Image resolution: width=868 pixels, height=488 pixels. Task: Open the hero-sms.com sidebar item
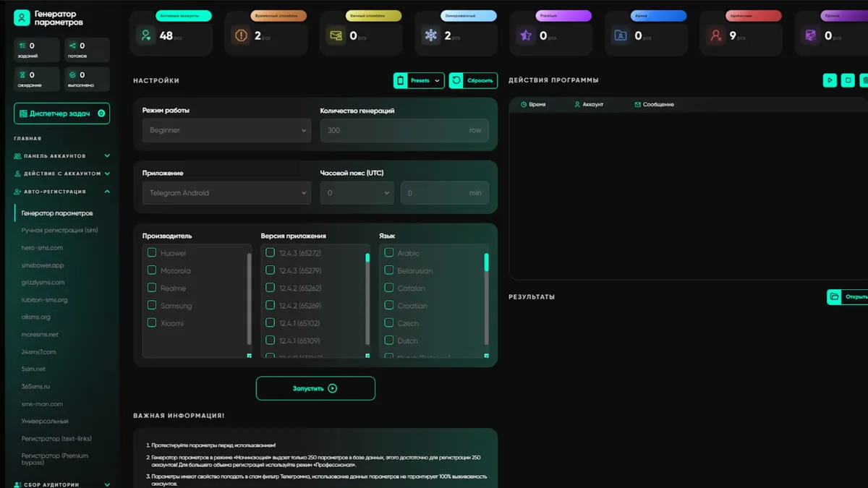(42, 248)
